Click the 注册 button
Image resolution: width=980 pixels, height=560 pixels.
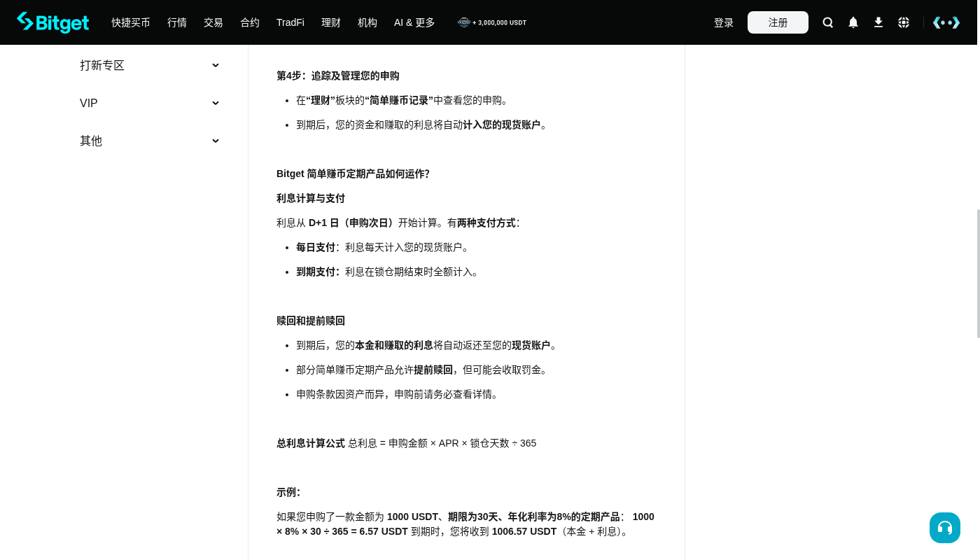(778, 22)
